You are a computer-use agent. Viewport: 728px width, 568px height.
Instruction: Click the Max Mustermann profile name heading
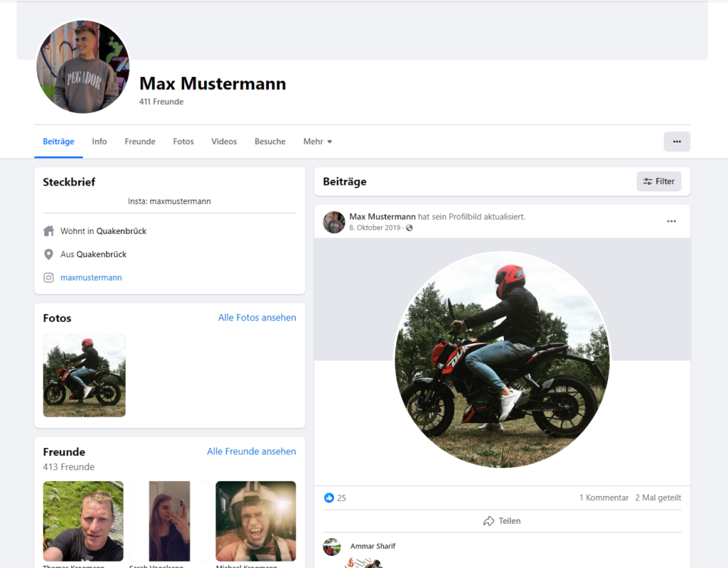point(213,84)
